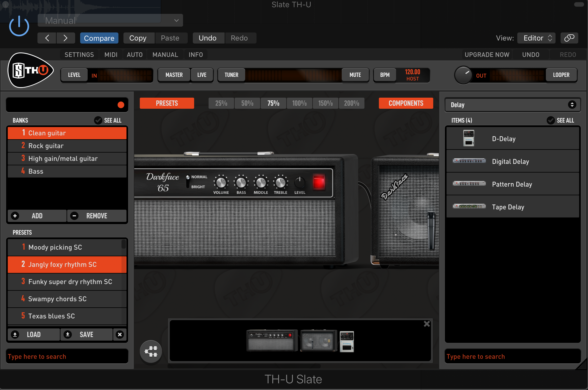Select the Bass bank
Viewport: 588px width, 390px height.
[x=67, y=171]
